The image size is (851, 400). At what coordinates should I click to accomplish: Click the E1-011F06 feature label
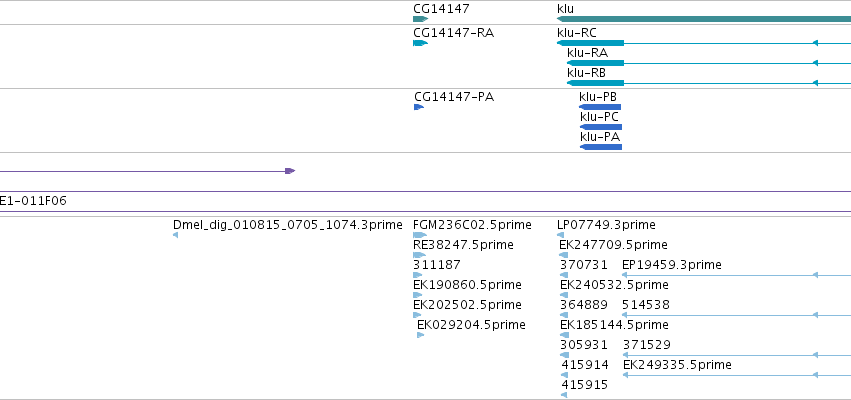coord(33,201)
